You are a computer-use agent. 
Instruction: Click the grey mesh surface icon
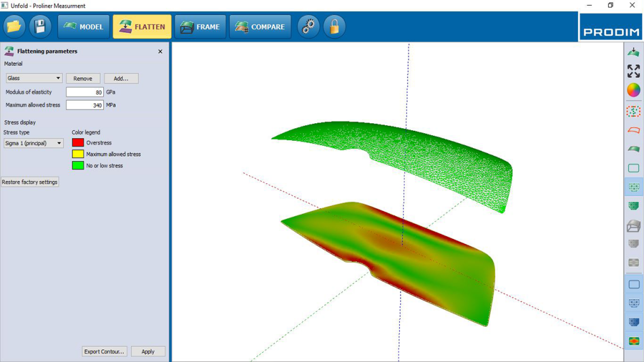(x=633, y=244)
